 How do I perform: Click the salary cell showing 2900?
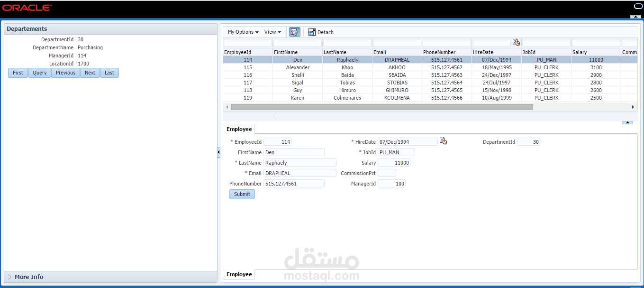pyautogui.click(x=596, y=75)
